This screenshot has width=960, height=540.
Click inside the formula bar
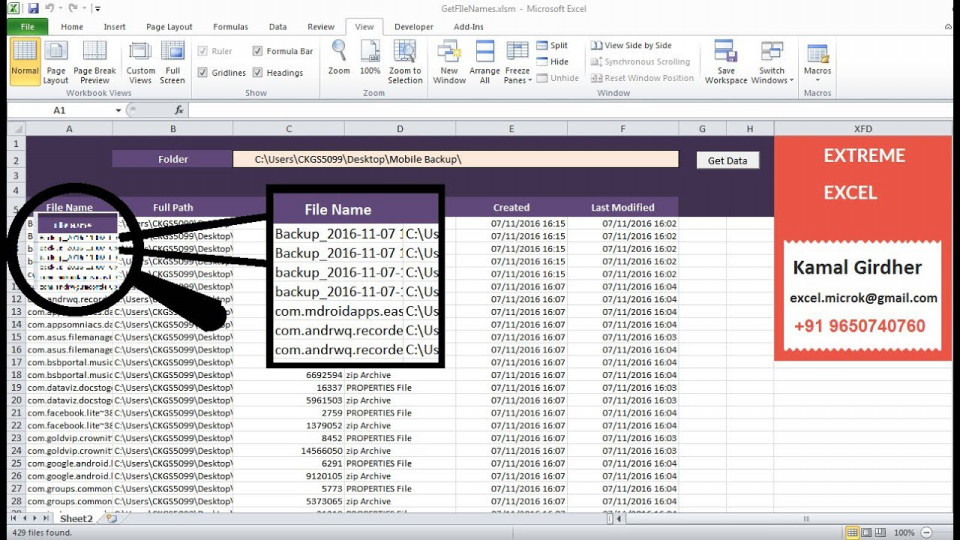click(x=569, y=110)
